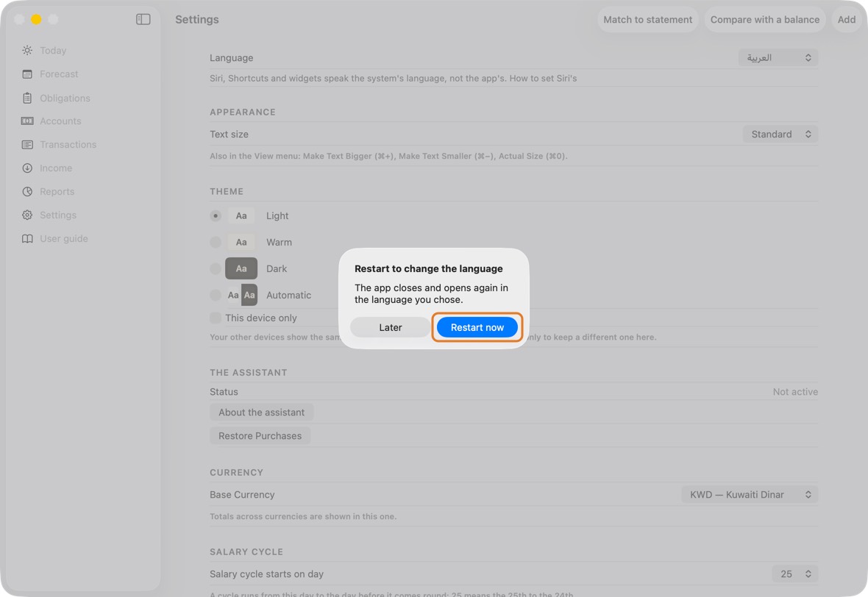
Task: Click the gear icon beside Settings
Action: pos(27,215)
